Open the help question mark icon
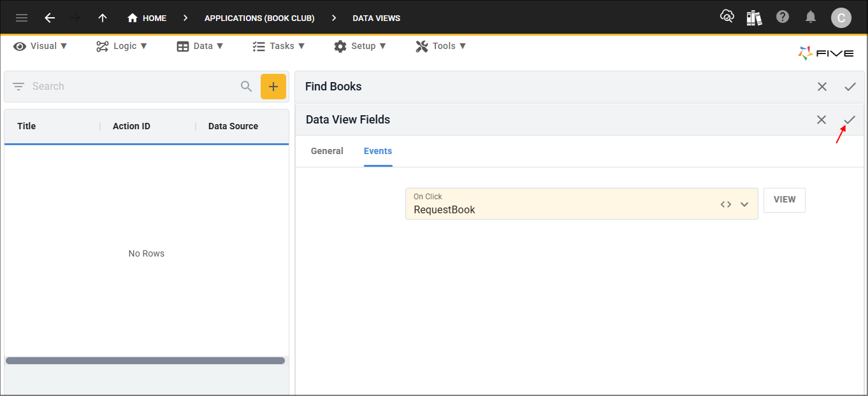868x396 pixels. 783,17
